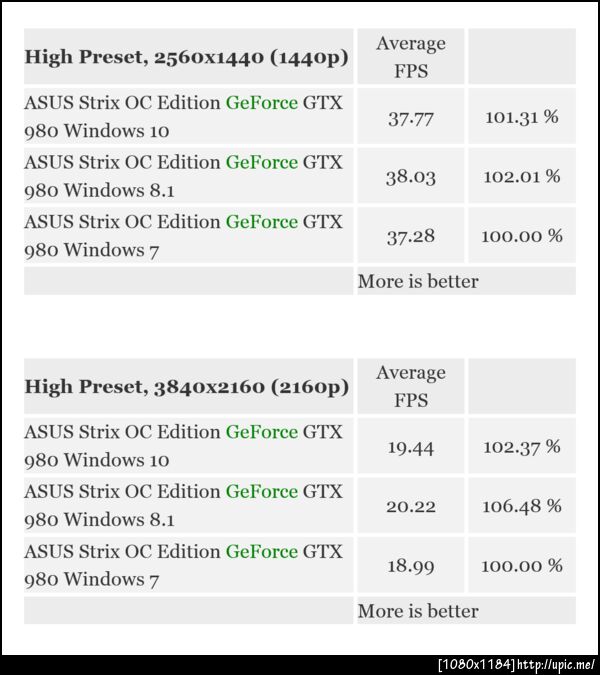
Task: Open GeForce link in 2160p Windows 8.1 row
Action: (x=261, y=492)
